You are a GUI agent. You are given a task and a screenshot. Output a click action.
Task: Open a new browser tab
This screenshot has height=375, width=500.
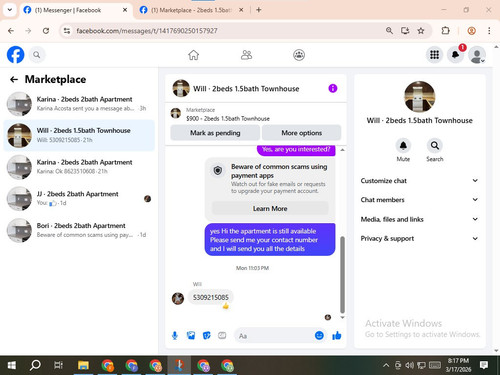(x=258, y=10)
